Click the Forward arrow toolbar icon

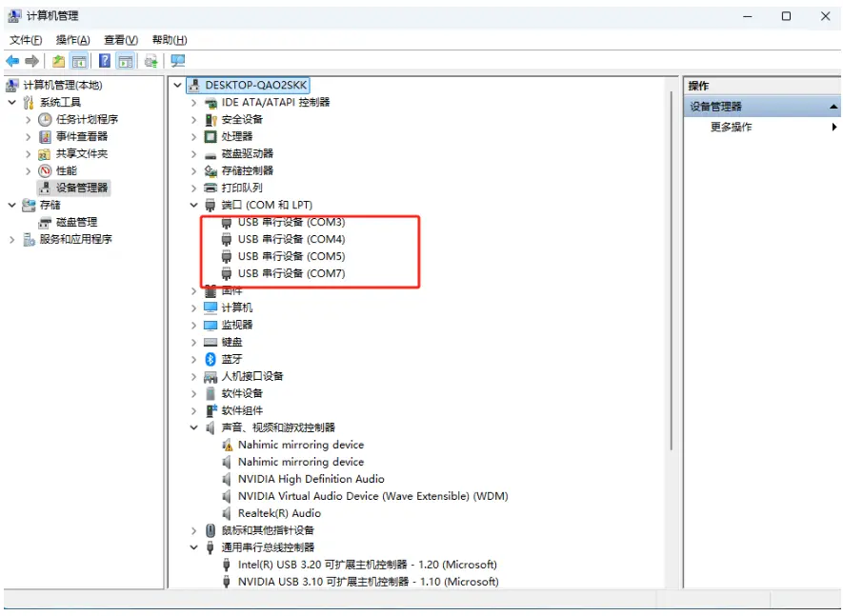[31, 61]
